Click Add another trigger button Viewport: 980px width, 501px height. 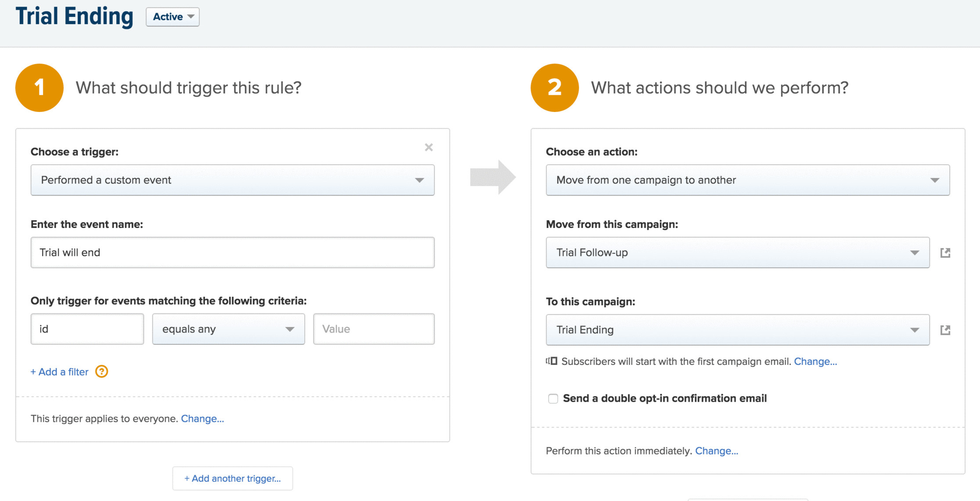coord(233,478)
